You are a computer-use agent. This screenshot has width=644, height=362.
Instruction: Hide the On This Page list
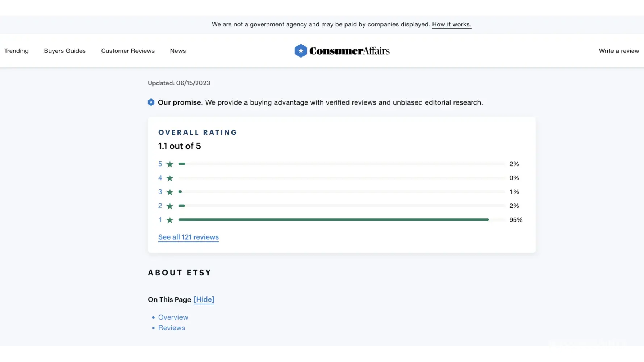click(204, 300)
